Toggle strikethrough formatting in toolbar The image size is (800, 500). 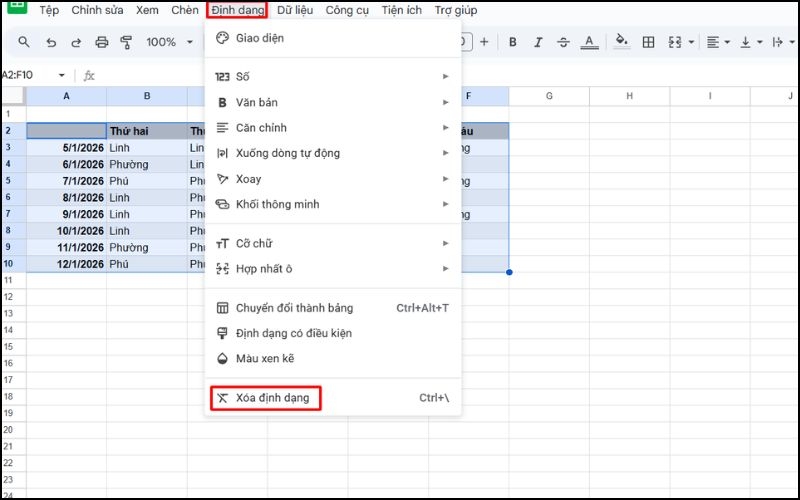[x=563, y=42]
